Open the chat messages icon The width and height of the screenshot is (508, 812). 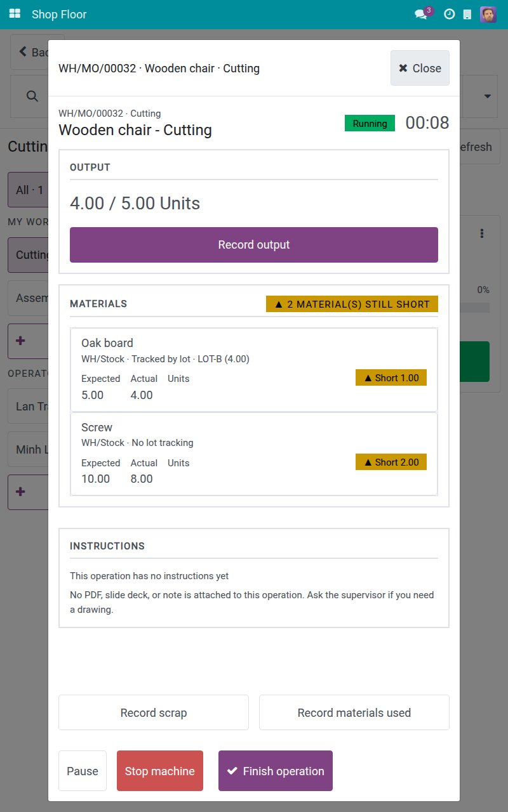pos(421,14)
